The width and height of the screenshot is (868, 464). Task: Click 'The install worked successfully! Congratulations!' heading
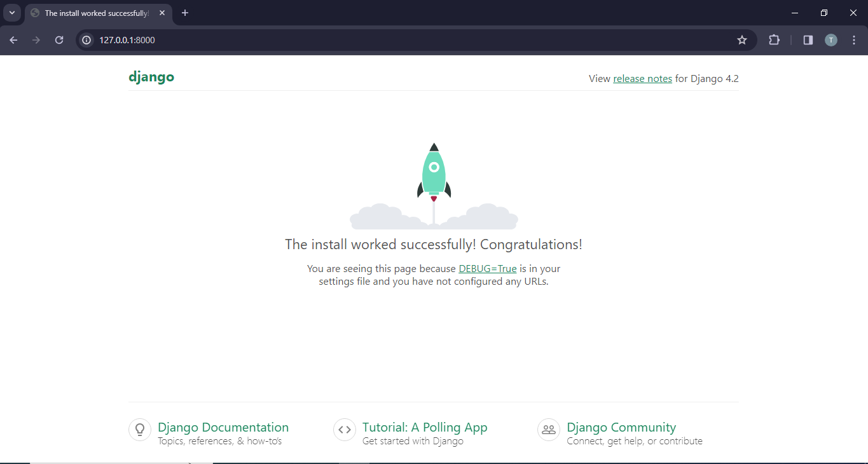434,245
